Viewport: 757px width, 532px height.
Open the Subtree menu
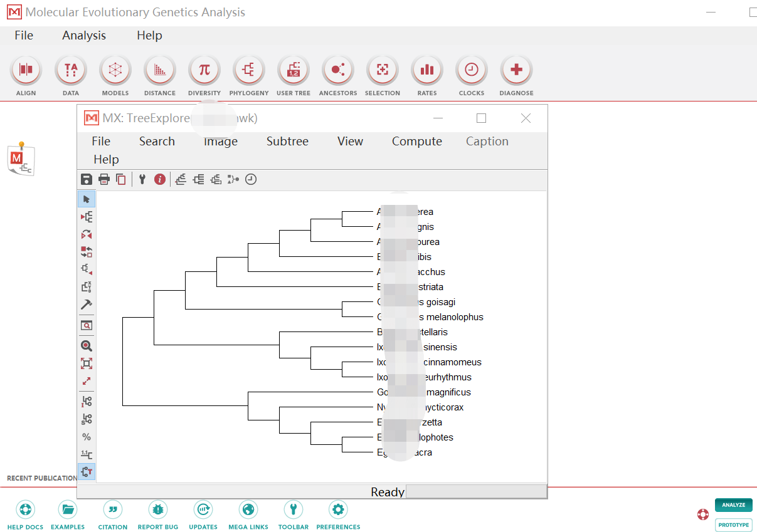287,142
